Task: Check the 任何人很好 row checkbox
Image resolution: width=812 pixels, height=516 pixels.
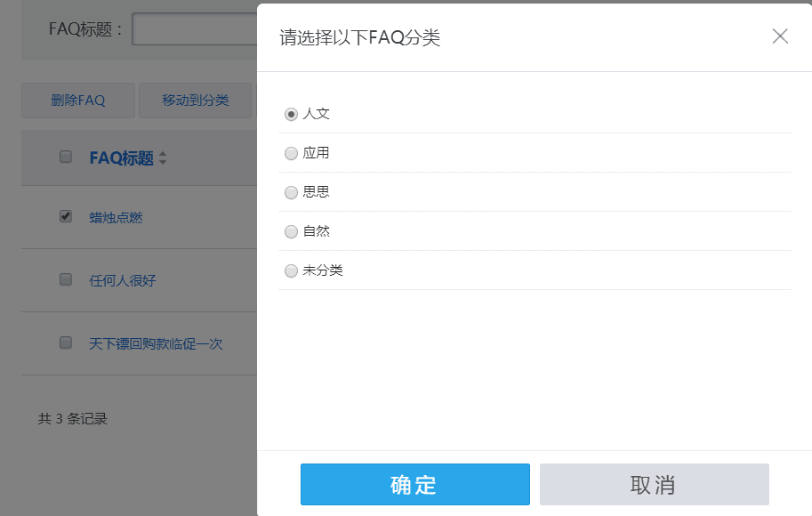Action: 64,279
